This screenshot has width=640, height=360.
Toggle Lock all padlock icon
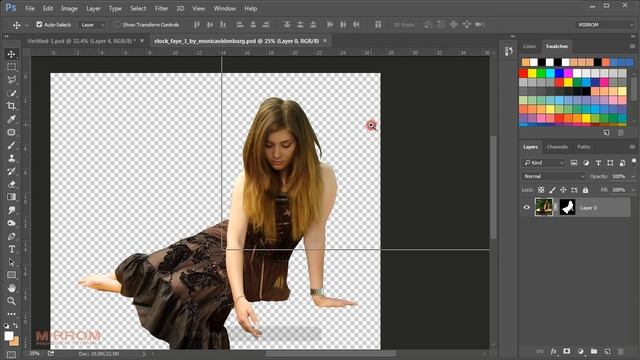(x=585, y=190)
